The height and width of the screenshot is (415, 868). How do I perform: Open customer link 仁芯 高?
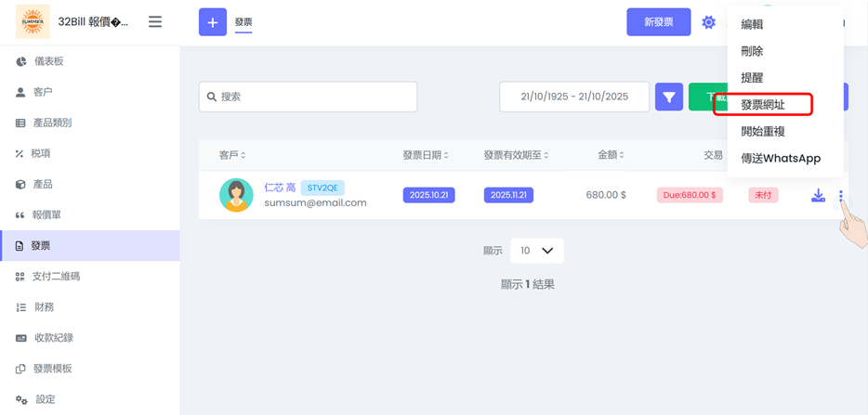(x=280, y=188)
